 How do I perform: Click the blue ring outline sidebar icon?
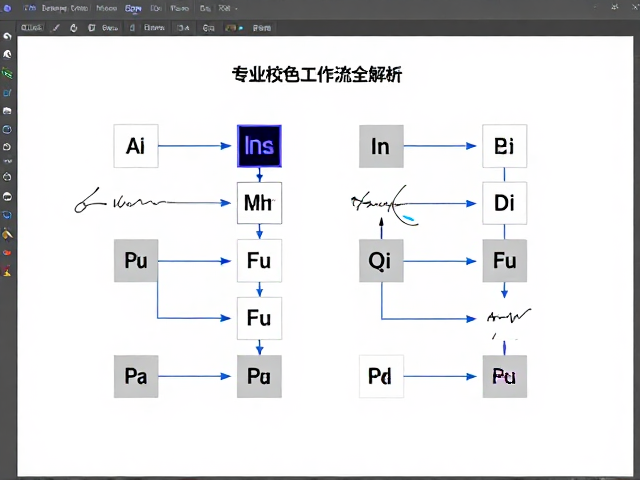pyautogui.click(x=7, y=215)
